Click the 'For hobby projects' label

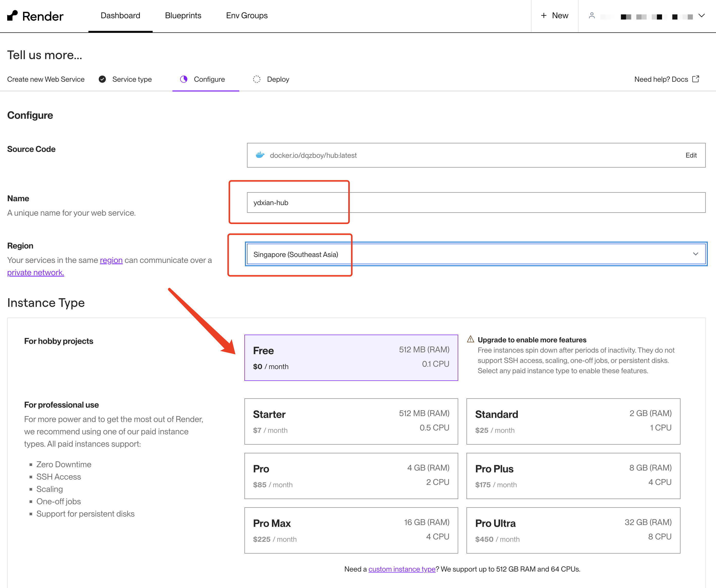59,341
